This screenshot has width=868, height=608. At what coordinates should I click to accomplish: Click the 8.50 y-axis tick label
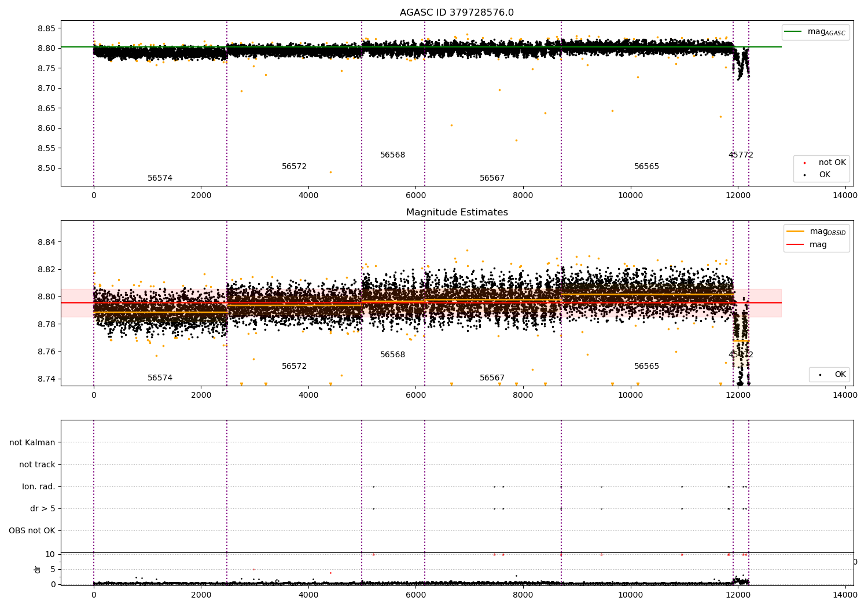[46, 169]
